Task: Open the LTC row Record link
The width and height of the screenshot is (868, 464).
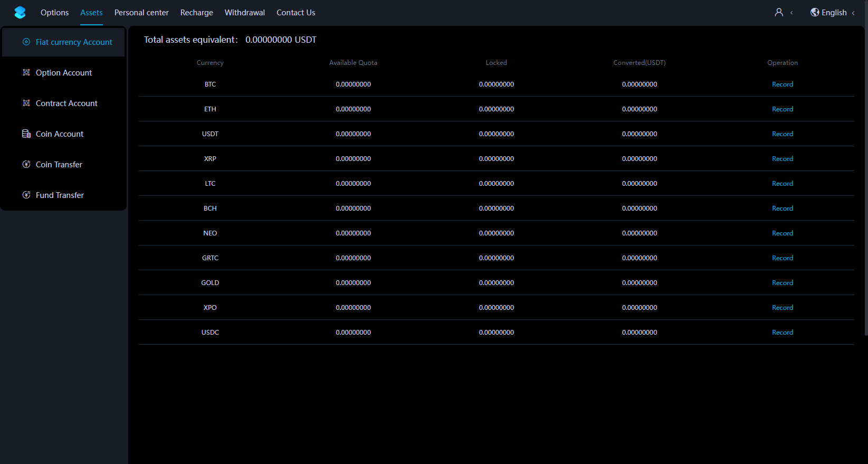Action: tap(783, 184)
